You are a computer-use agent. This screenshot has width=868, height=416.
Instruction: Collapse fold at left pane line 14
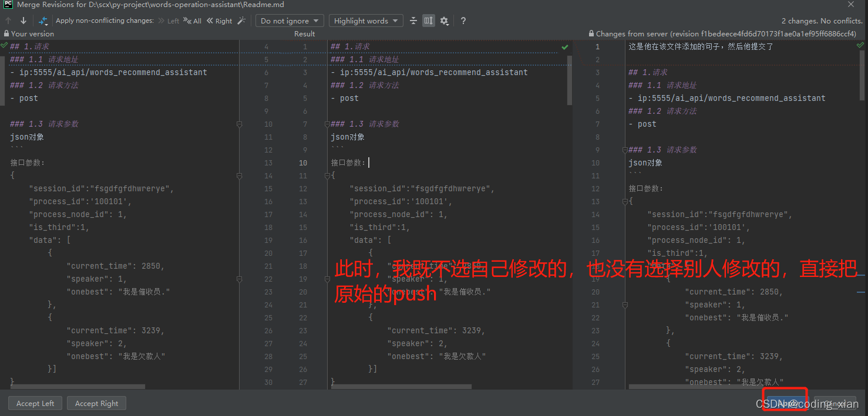click(x=239, y=176)
